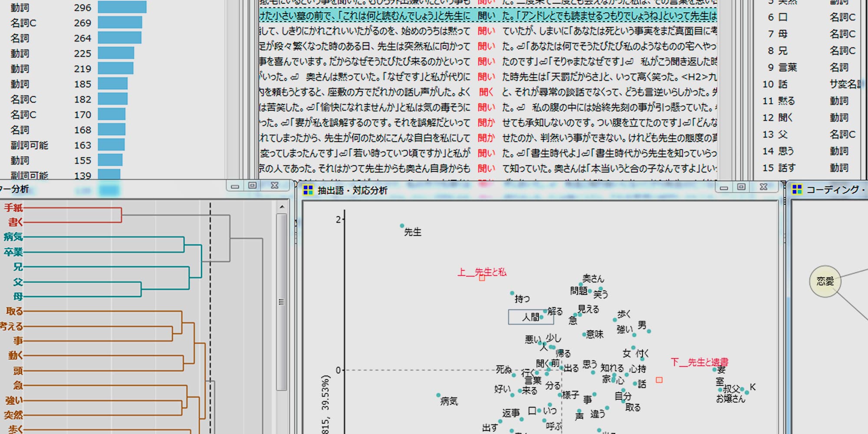The width and height of the screenshot is (868, 434).
Task: Click the red 上_先生と私 label
Action: [x=482, y=273]
